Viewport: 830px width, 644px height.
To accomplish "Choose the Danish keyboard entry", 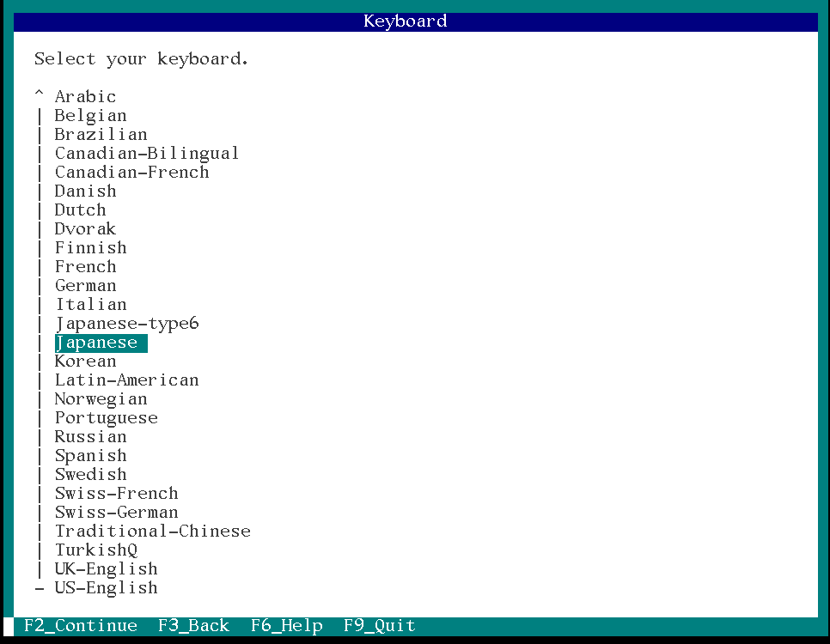I will click(x=85, y=191).
